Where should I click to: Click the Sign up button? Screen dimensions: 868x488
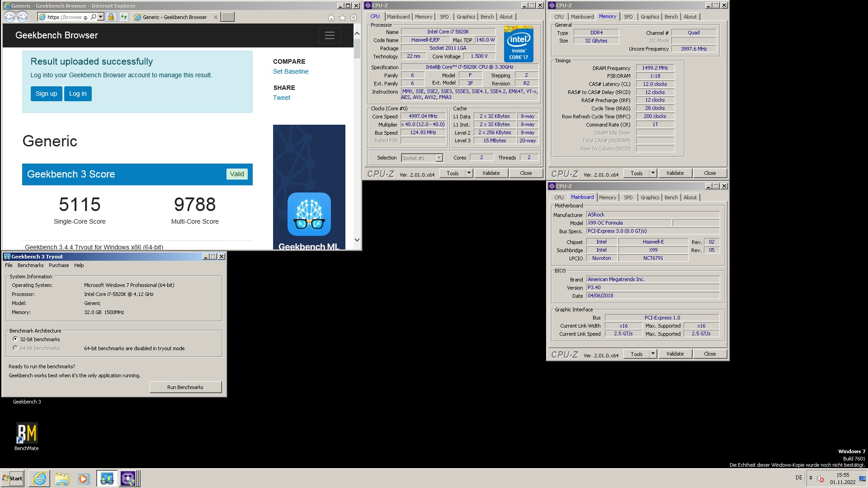pyautogui.click(x=47, y=94)
